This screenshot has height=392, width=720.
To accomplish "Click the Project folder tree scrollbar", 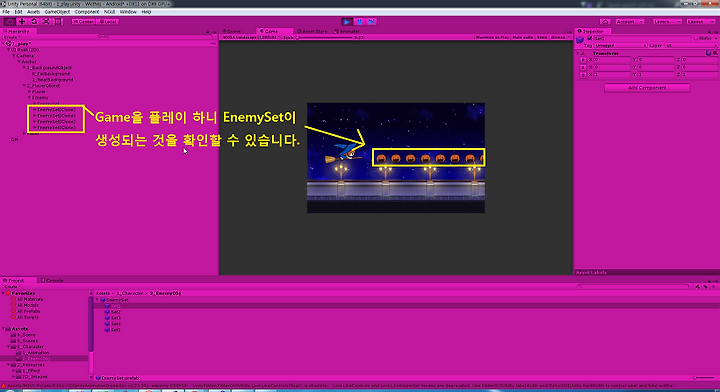I will pyautogui.click(x=90, y=325).
